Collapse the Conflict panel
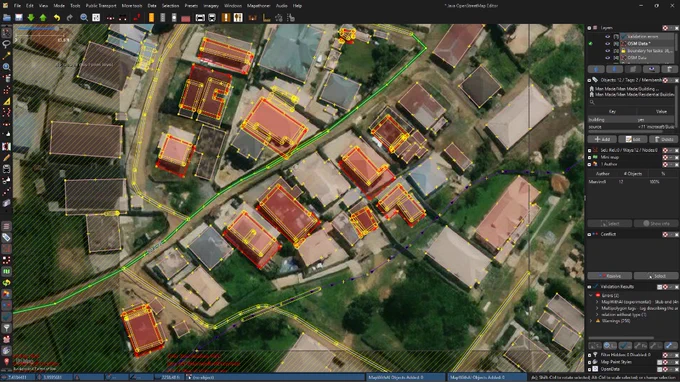The width and height of the screenshot is (680, 382). click(589, 234)
